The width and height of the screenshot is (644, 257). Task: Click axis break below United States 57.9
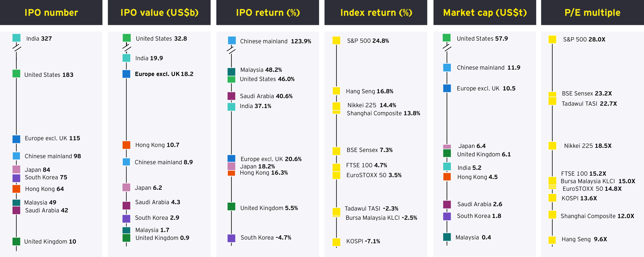[x=447, y=47]
